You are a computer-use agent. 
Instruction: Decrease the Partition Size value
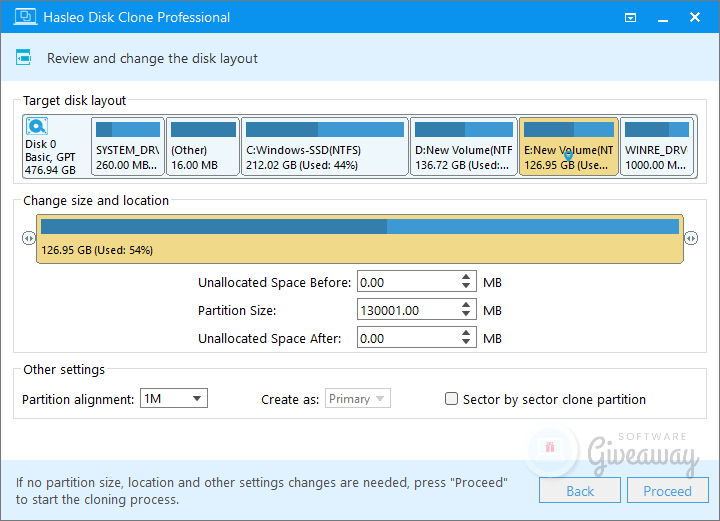(x=466, y=314)
